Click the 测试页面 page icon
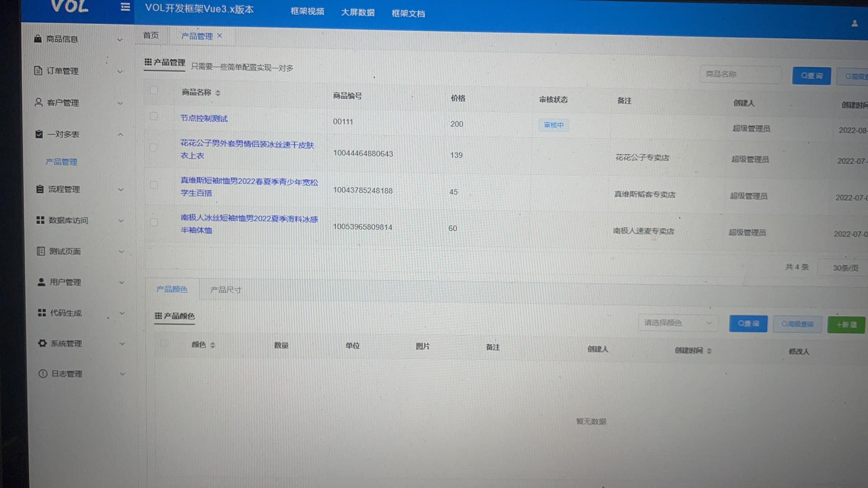Viewport: 868px width, 488px height. point(41,251)
